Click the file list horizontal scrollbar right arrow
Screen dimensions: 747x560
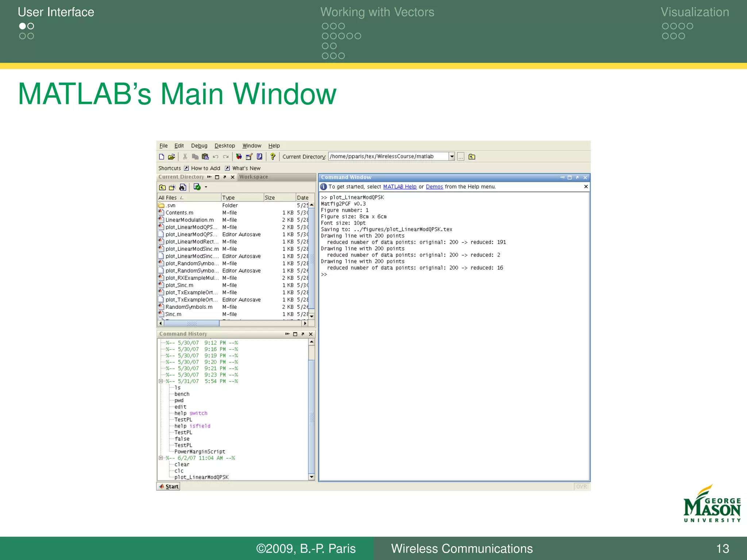(x=305, y=323)
